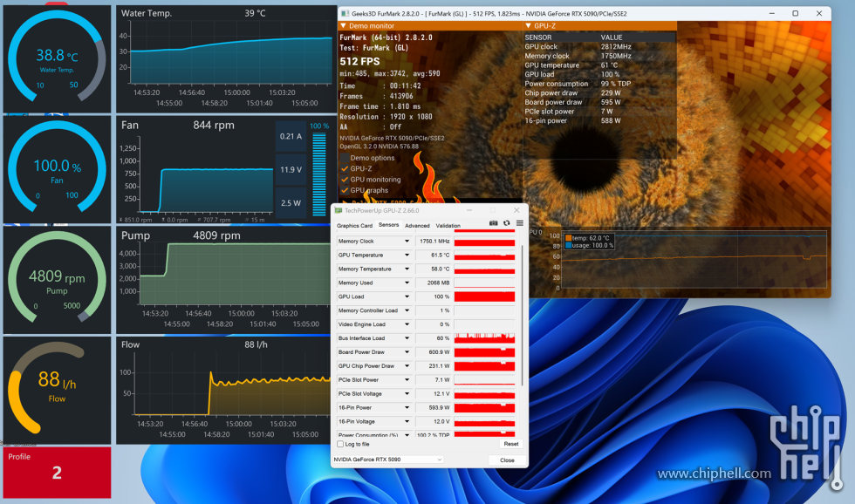The image size is (855, 504).
Task: Open the 16-Pin Voltage sensor dropdown
Action: tap(407, 422)
